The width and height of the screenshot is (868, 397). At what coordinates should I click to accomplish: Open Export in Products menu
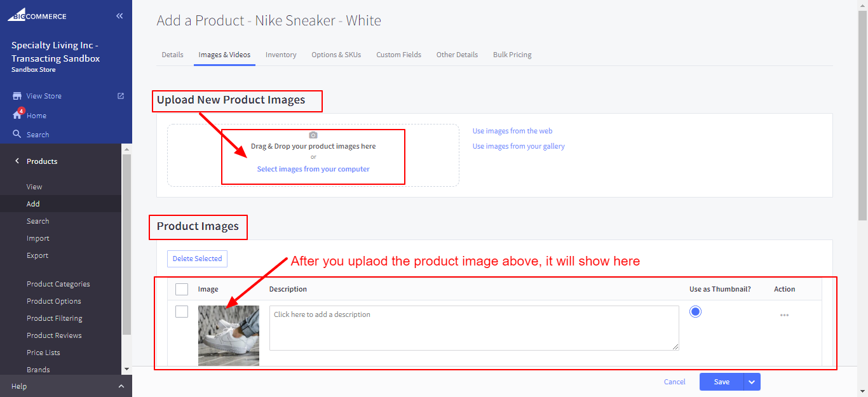(x=37, y=255)
